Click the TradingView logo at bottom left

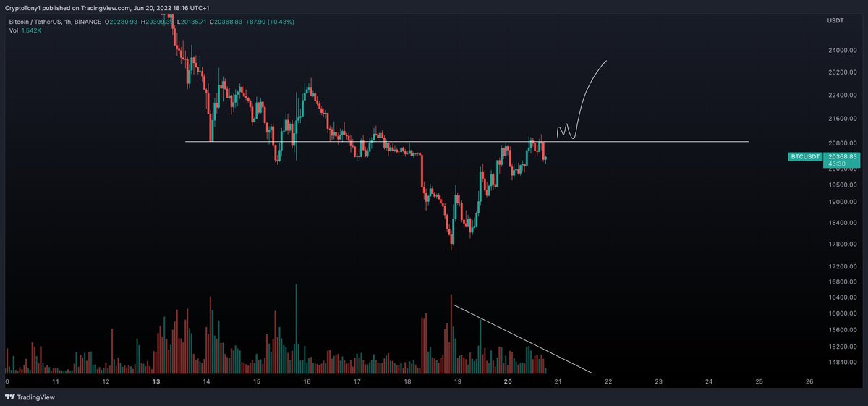click(30, 397)
